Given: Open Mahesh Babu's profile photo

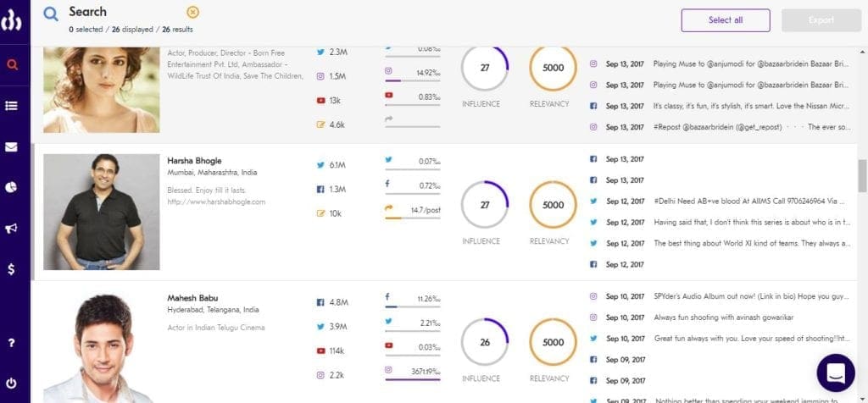Looking at the screenshot, I should (x=102, y=347).
